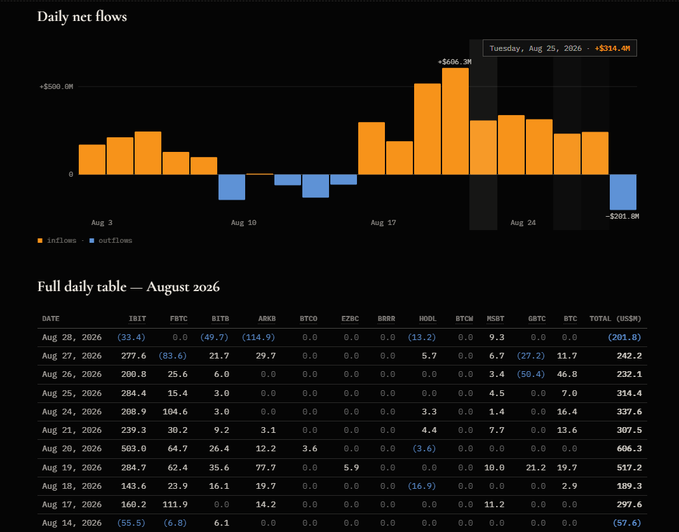
Task: Select the 'Aug 14, 2026' date cell
Action: click(x=72, y=523)
